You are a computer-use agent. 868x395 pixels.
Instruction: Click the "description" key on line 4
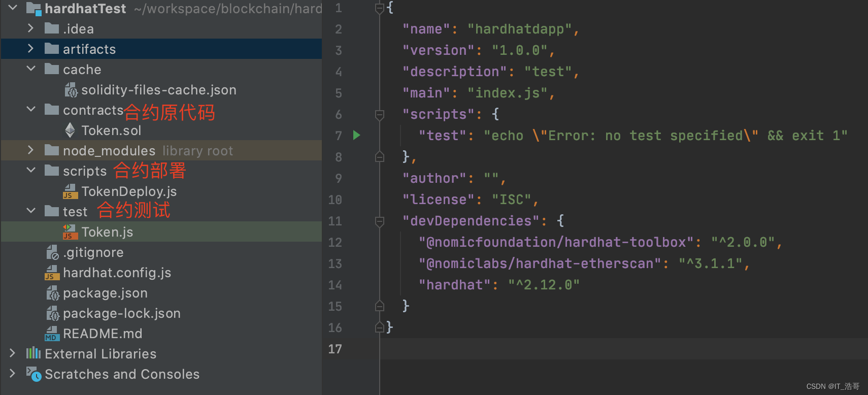click(454, 72)
